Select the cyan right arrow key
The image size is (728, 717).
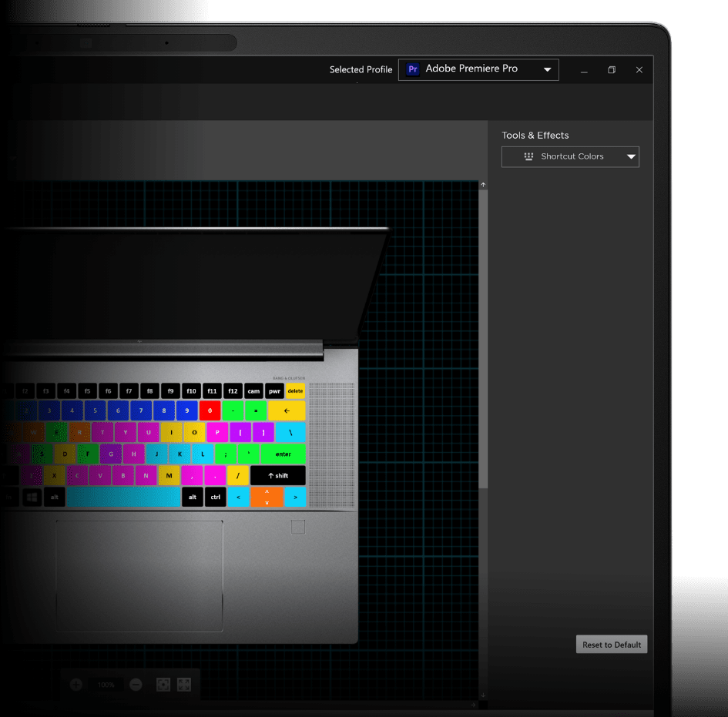click(x=295, y=497)
